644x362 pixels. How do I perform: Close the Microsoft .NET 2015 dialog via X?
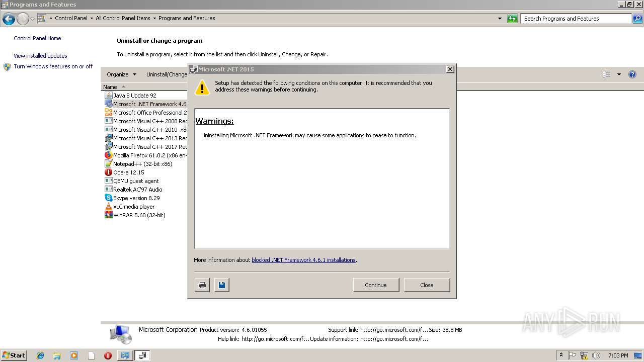pos(450,69)
